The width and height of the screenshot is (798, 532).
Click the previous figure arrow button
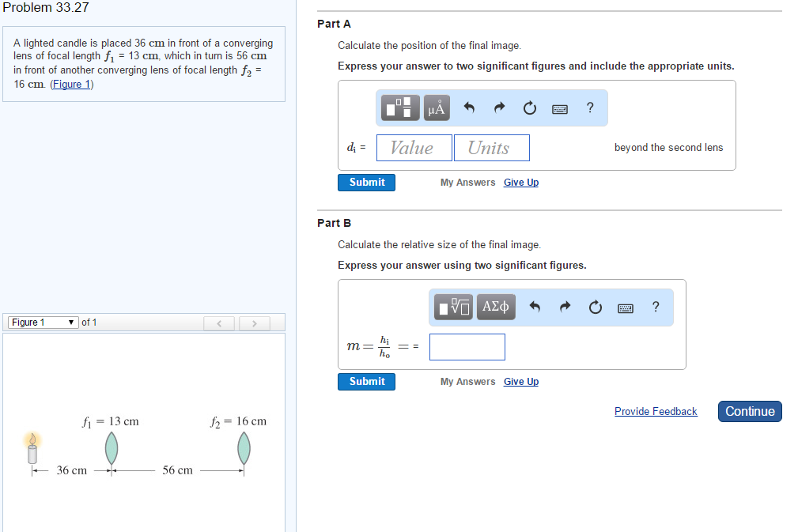point(220,323)
